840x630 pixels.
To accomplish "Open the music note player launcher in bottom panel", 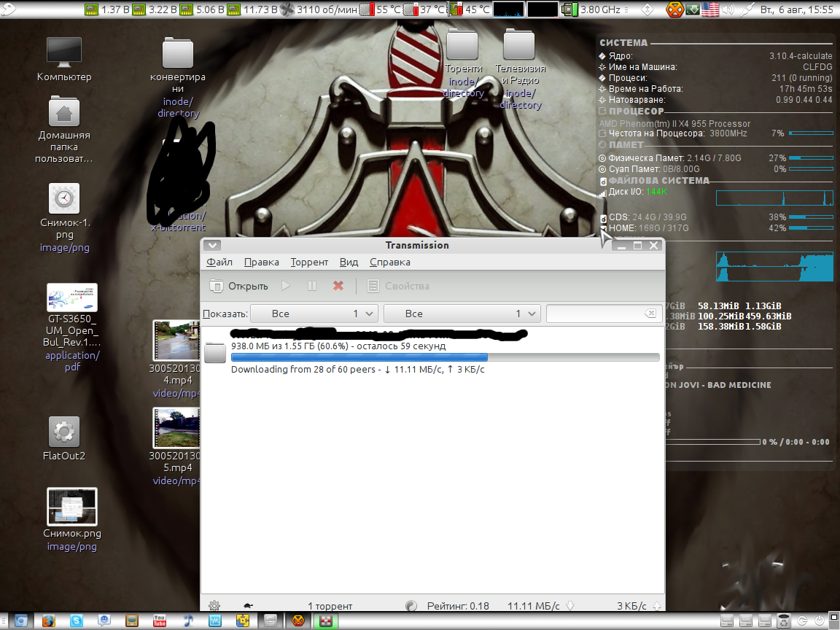I will [187, 621].
